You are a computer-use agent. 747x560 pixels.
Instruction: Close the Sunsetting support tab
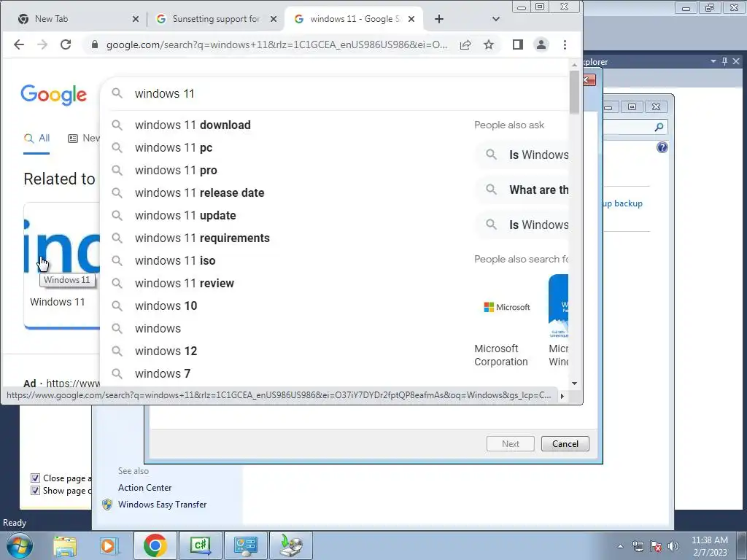pyautogui.click(x=274, y=19)
